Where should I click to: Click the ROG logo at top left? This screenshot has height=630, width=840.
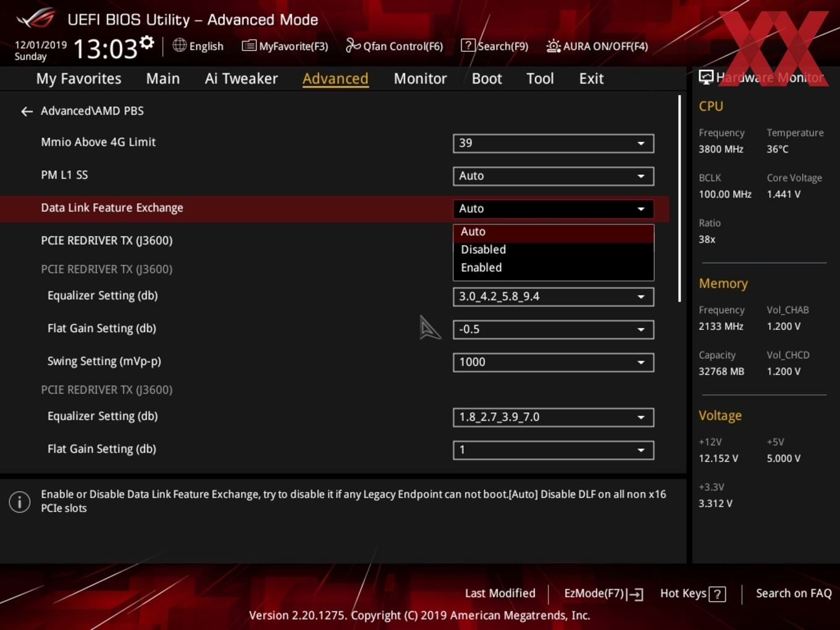coord(36,18)
